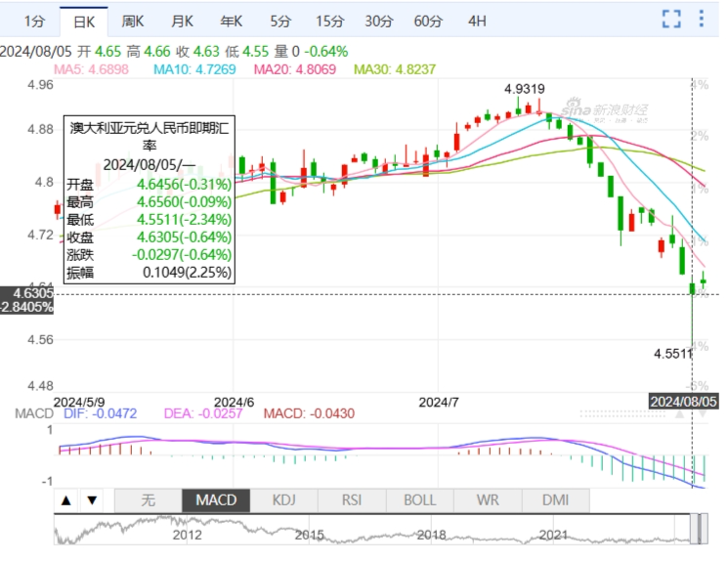Turn off indicators with the 无 button

coord(148,500)
